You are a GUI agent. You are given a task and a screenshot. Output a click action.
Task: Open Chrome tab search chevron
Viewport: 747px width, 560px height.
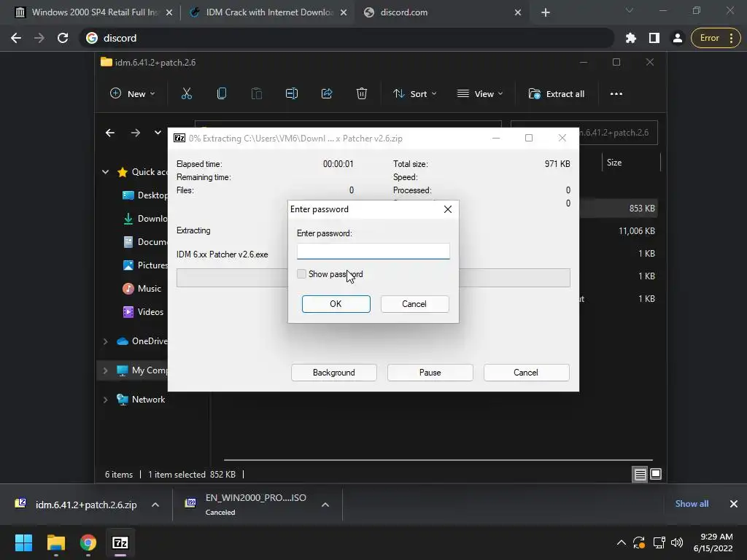point(630,10)
